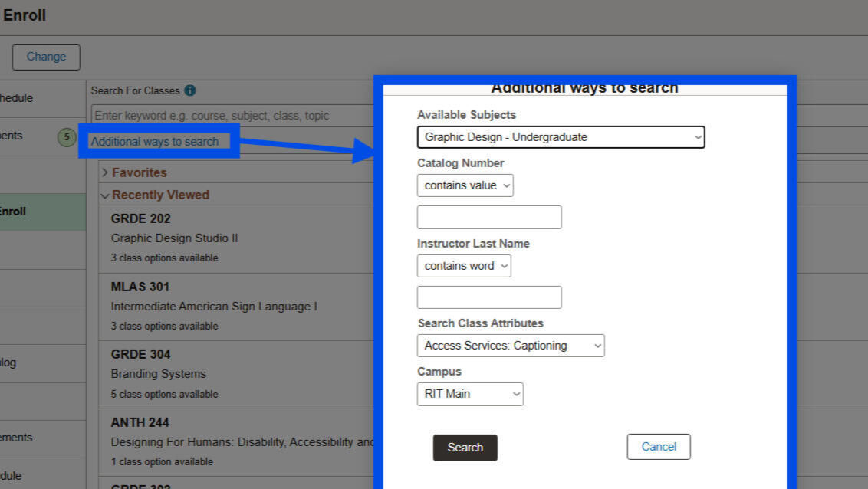
Task: Open the Additional ways to search link
Action: [x=154, y=142]
